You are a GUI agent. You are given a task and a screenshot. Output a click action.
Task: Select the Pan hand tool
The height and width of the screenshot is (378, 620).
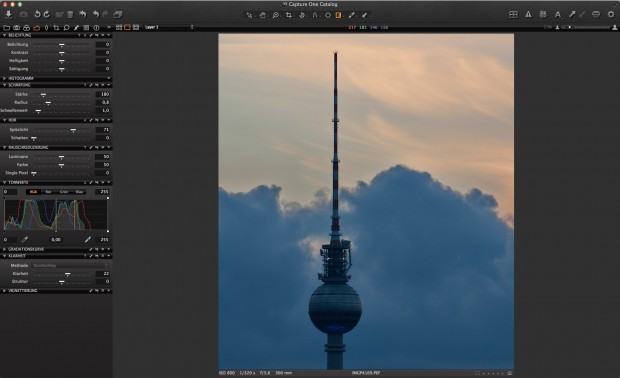pos(263,15)
